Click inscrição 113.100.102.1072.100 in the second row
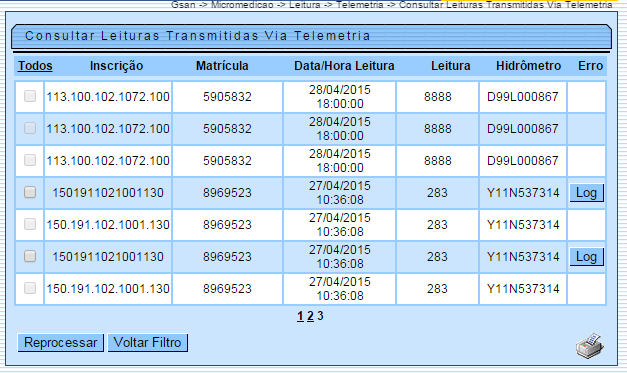This screenshot has height=373, width=627. coord(108,129)
